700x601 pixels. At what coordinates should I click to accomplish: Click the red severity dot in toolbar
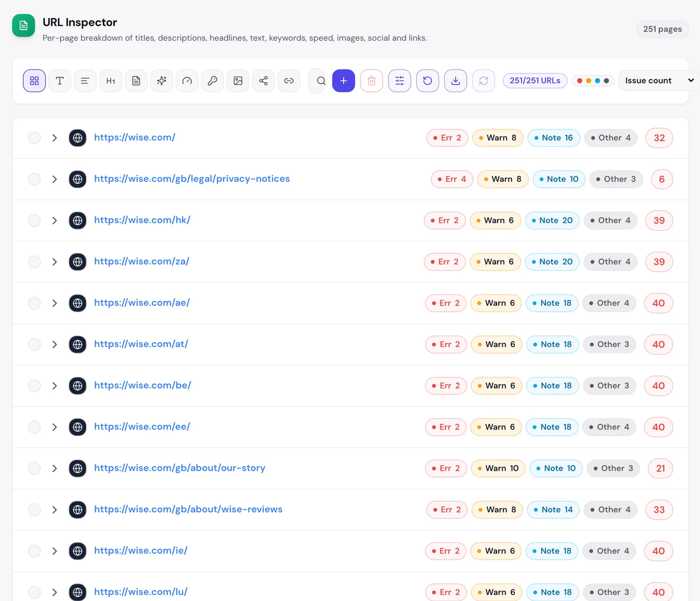[579, 81]
